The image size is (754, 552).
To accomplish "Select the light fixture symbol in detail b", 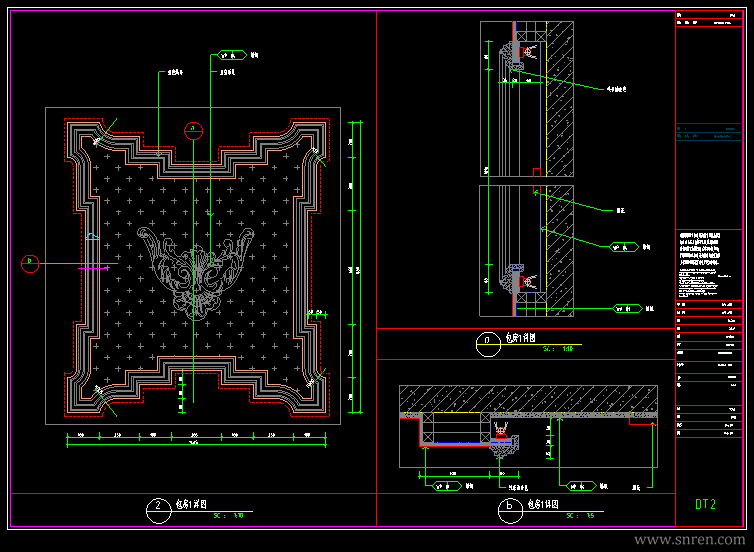I will point(501,429).
